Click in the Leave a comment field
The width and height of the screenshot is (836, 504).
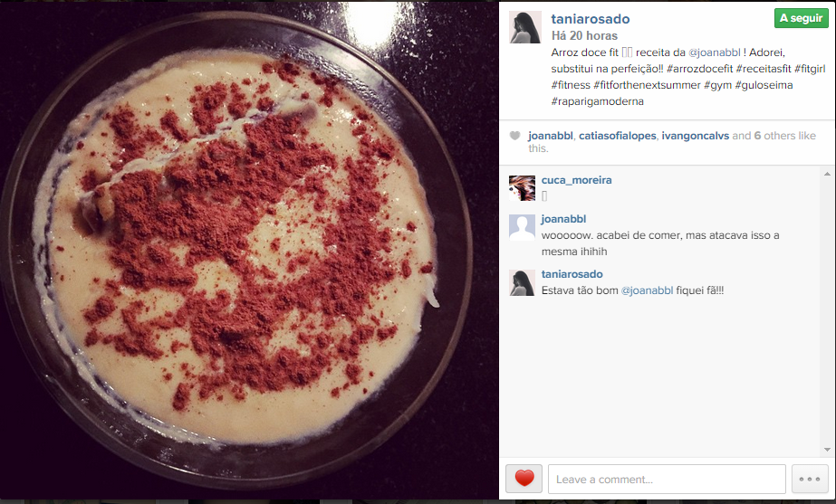667,479
